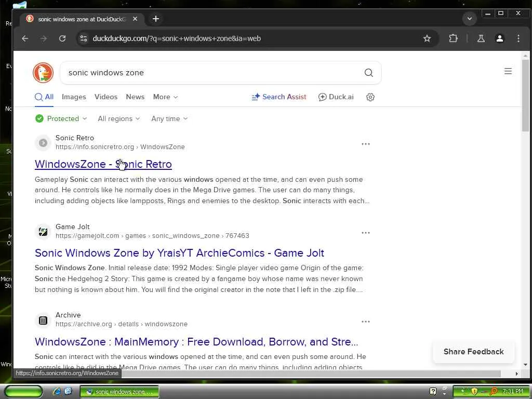Bookmark this page with the star icon

tap(427, 38)
